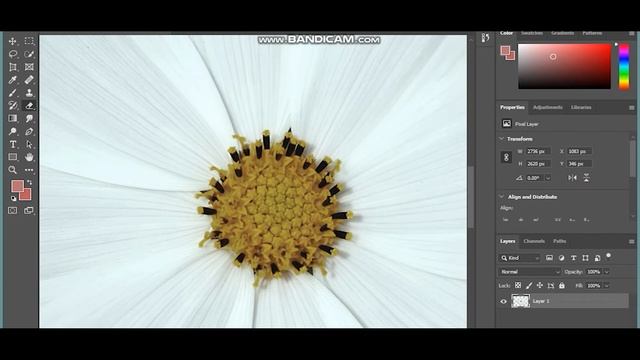Select the Brush tool
This screenshot has width=640, height=360.
[x=13, y=93]
